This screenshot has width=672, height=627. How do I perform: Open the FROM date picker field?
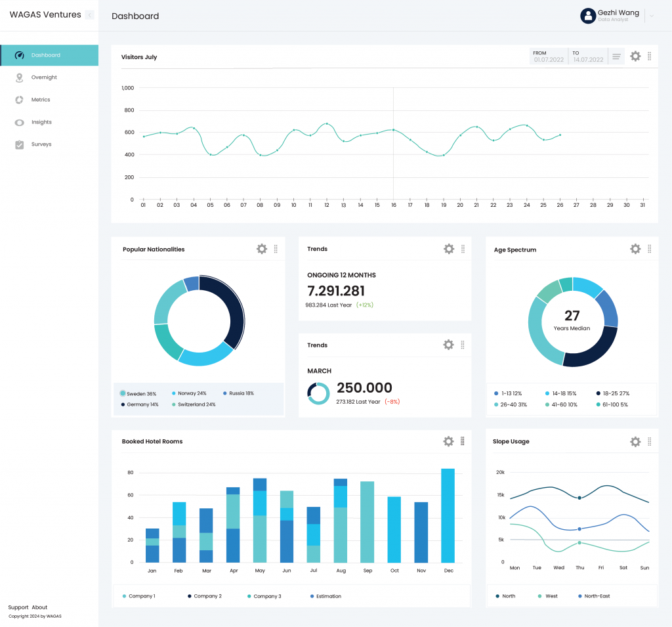[x=549, y=56]
